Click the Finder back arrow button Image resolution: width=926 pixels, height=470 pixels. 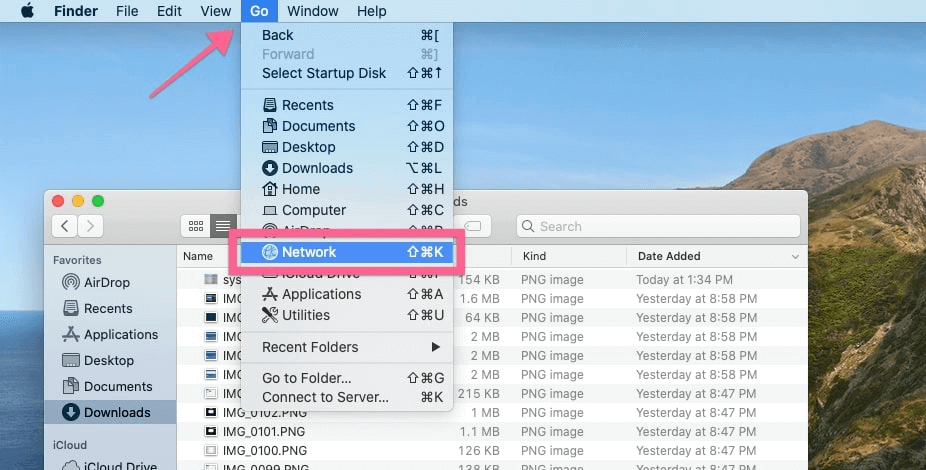tap(65, 226)
